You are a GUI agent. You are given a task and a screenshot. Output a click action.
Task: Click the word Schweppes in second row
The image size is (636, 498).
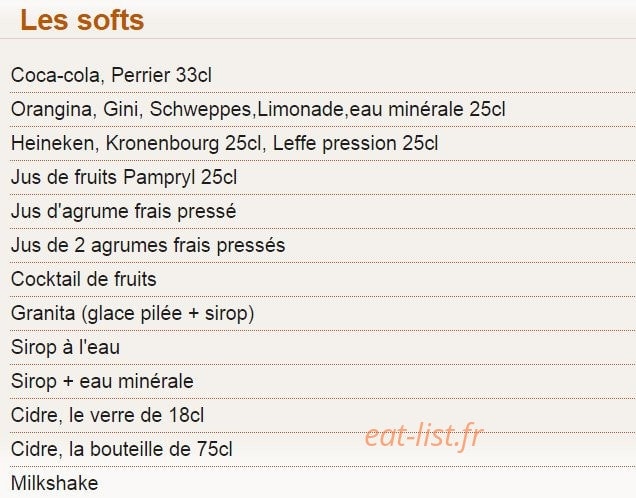pos(201,109)
